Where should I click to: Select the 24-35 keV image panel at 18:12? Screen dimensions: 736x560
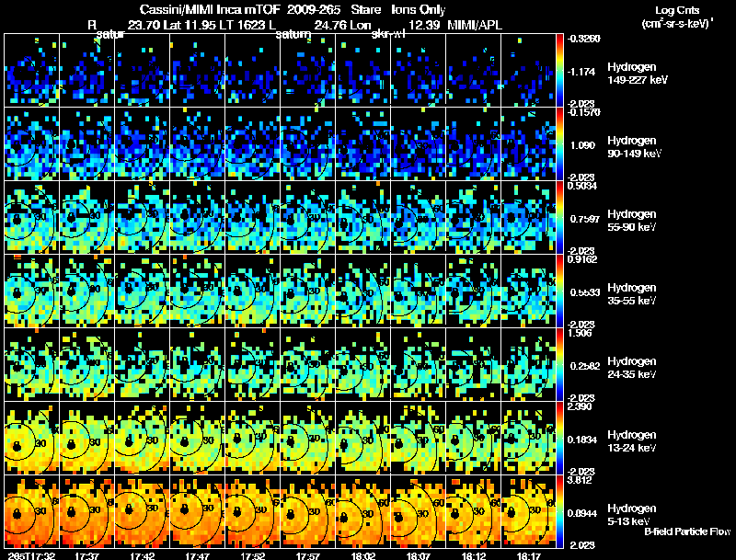click(474, 364)
